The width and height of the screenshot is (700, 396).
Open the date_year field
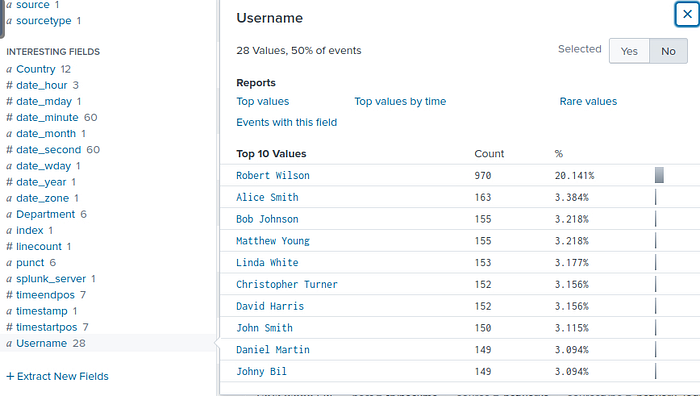41,182
